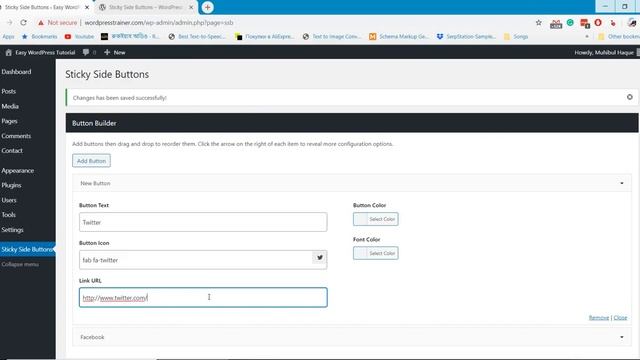Click the Not secure warning icon
Image resolution: width=640 pixels, height=360 pixels.
[x=40, y=23]
